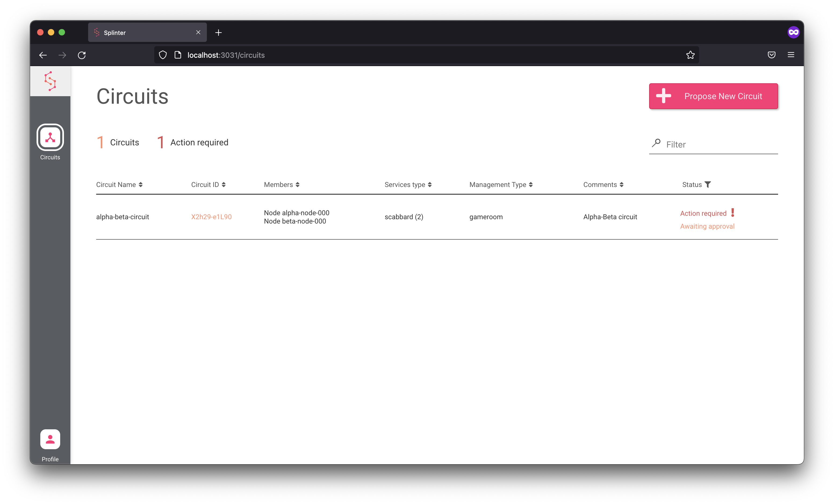
Task: Click the Action required exclamation icon
Action: pos(732,213)
